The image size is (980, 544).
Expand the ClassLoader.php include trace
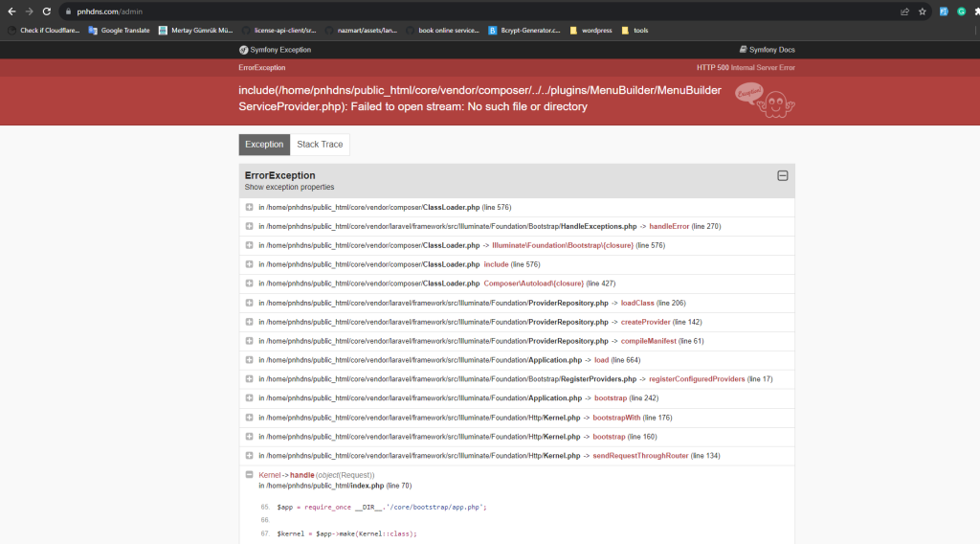[250, 264]
